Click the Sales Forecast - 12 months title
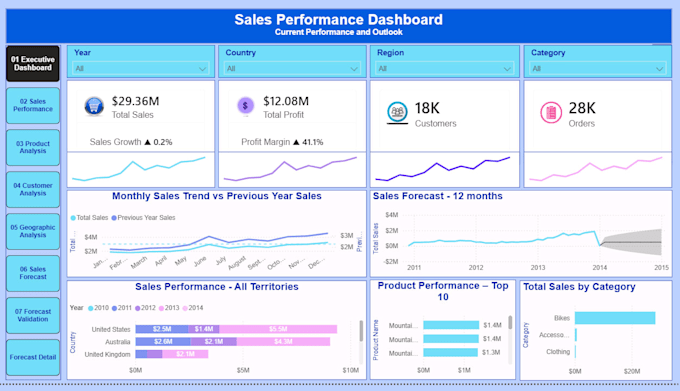Image resolution: width=680 pixels, height=391 pixels. 438,196
